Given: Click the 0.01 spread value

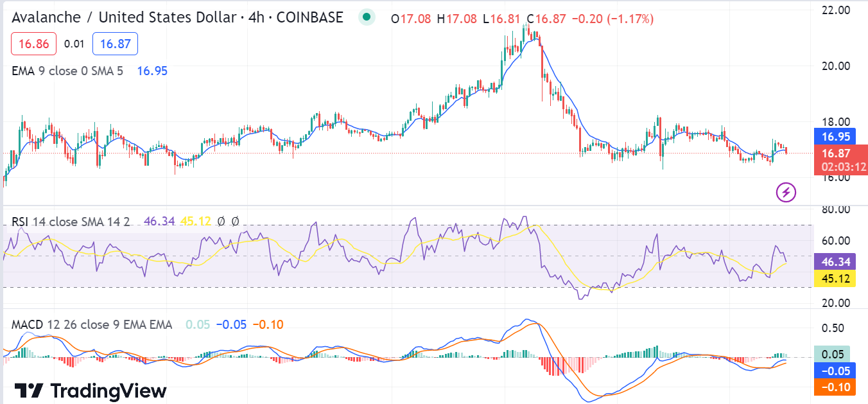Looking at the screenshot, I should click(x=74, y=44).
